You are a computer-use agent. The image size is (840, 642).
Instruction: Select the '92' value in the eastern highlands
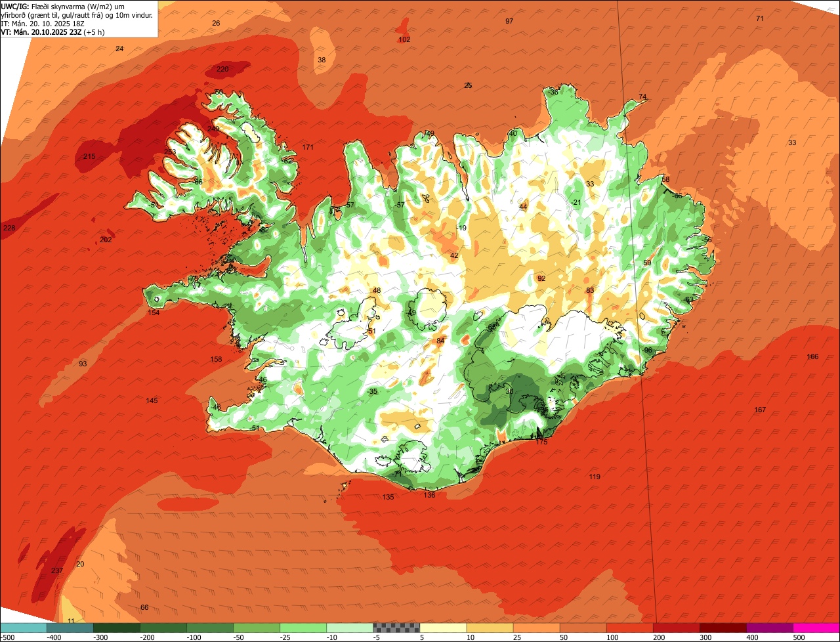pos(541,278)
